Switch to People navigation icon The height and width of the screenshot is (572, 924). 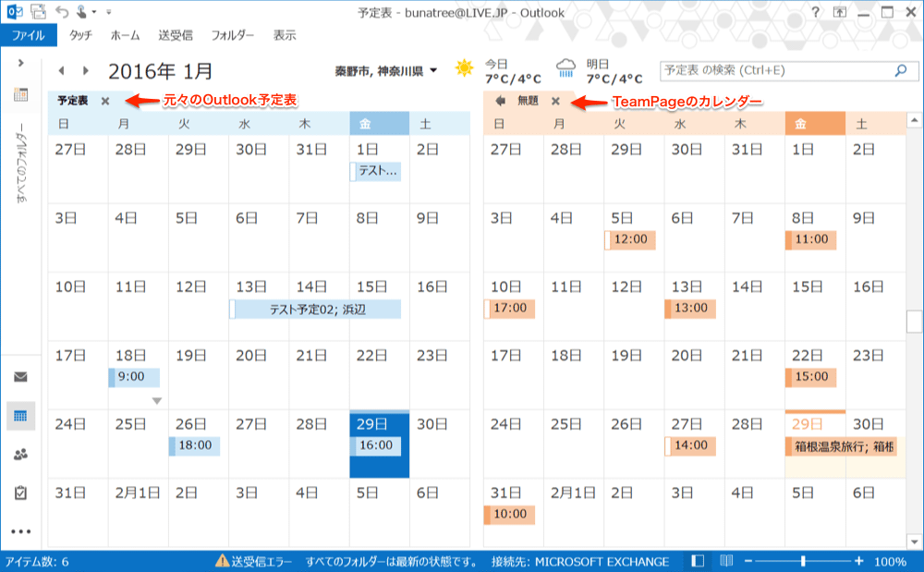tap(20, 455)
